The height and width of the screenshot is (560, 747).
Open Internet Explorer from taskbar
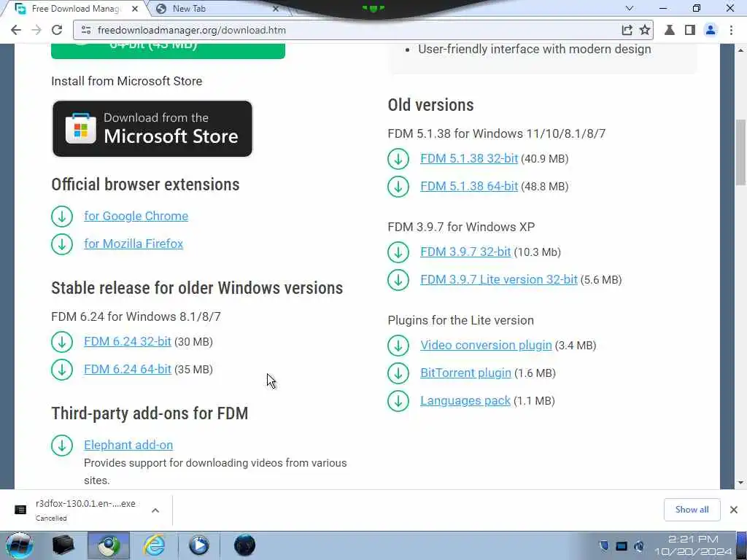(x=155, y=545)
